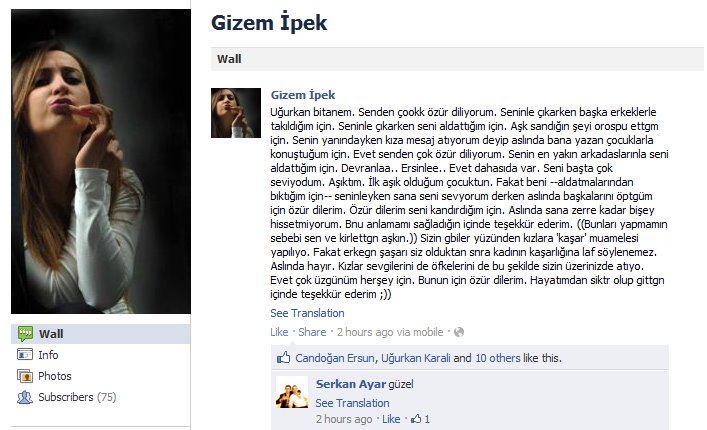707x430 pixels.
Task: Open Candoğan Ersun's profile link
Action: tap(335, 358)
